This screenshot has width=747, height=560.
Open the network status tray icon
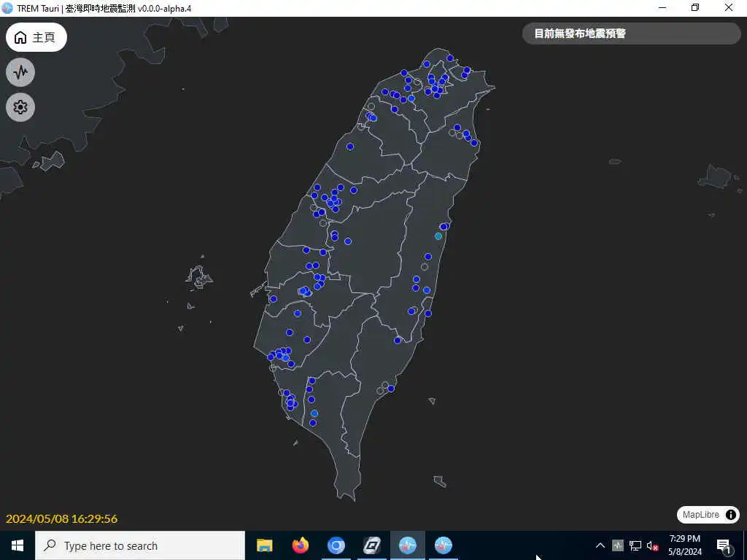tap(635, 545)
